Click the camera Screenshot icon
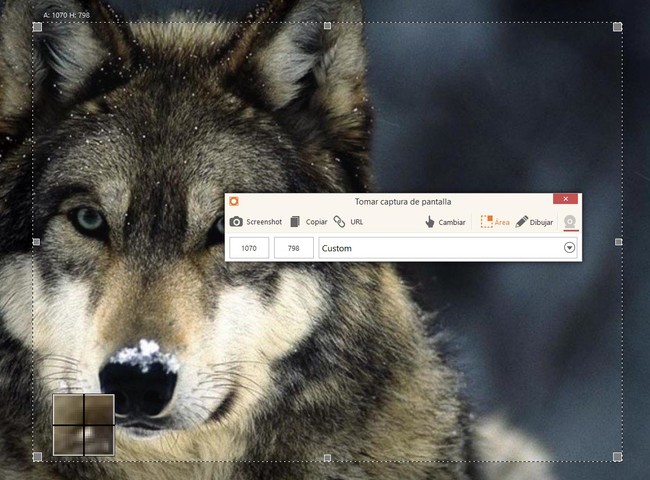The image size is (650, 480). click(236, 222)
